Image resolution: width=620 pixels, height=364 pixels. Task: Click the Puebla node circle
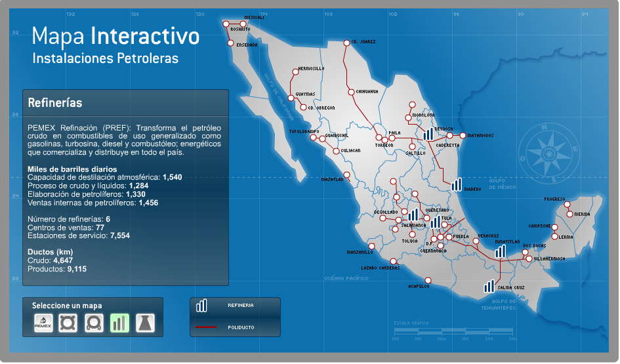pyautogui.click(x=449, y=237)
